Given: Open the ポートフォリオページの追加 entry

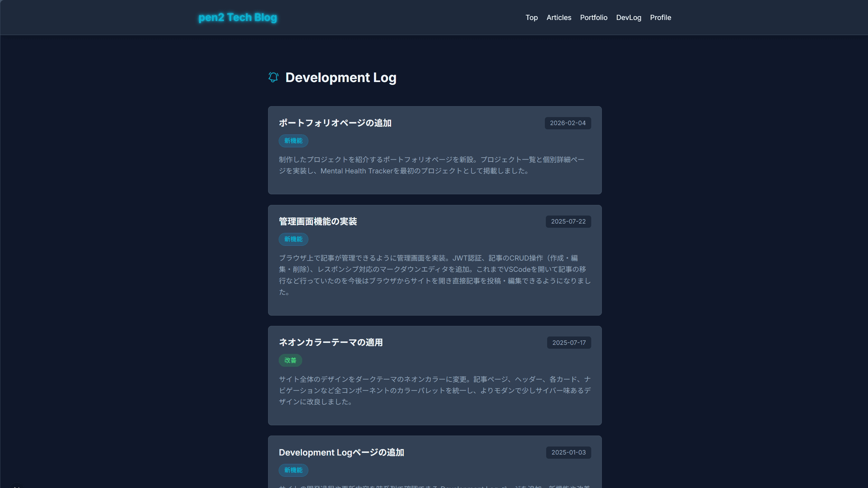Looking at the screenshot, I should 335,123.
